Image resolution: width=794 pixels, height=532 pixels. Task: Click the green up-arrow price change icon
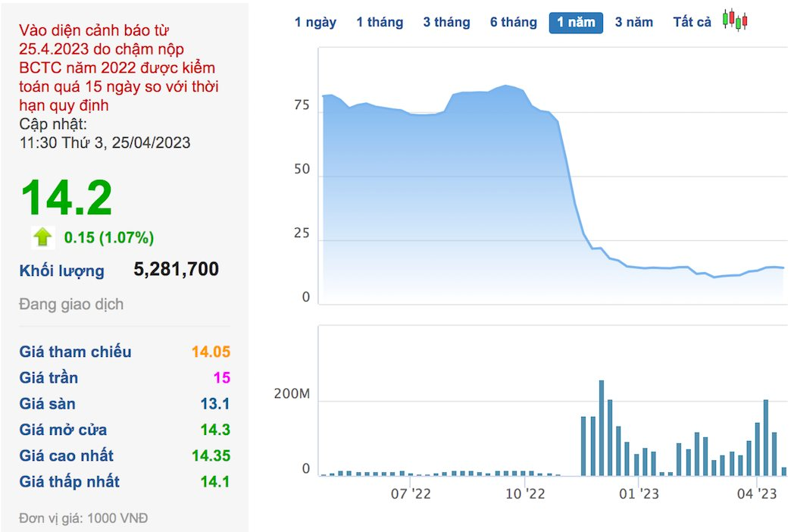[x=42, y=236]
